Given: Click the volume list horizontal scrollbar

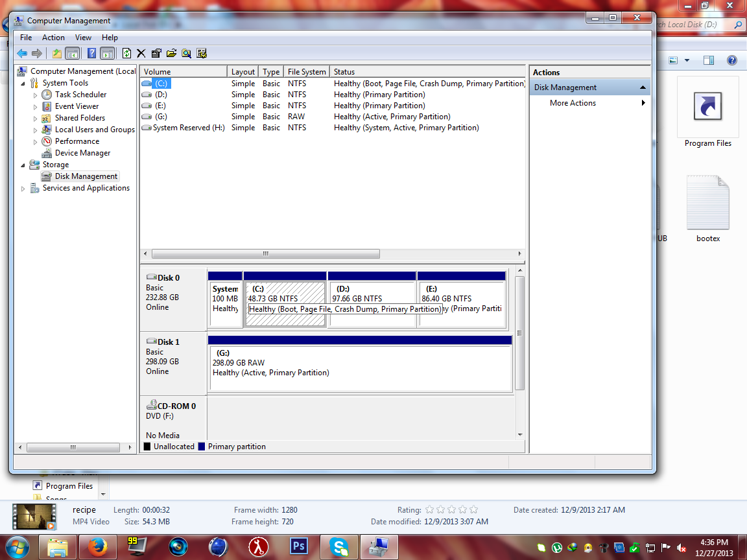Looking at the screenshot, I should [333, 254].
